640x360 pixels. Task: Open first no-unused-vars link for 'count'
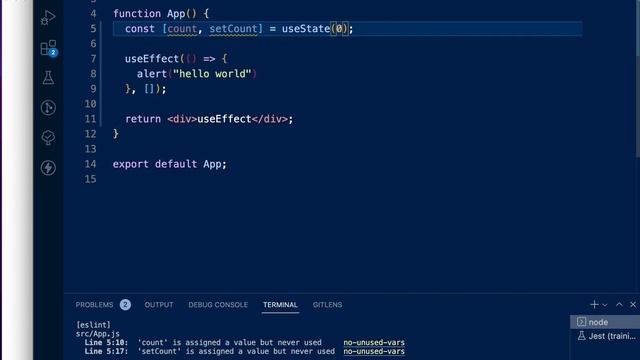coord(374,342)
